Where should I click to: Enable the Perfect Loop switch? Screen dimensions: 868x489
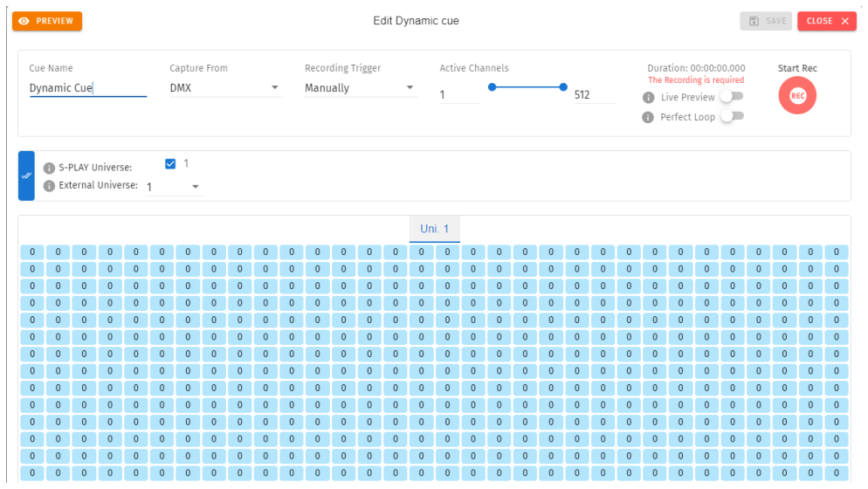tap(732, 116)
